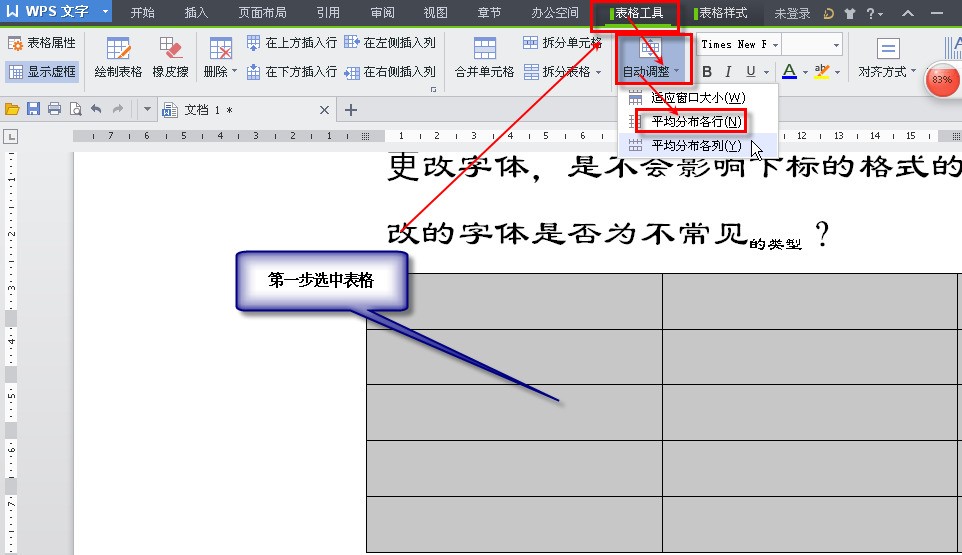This screenshot has height=555, width=962.
Task: Expand the Delete (删除) dropdown arrow
Action: (234, 71)
